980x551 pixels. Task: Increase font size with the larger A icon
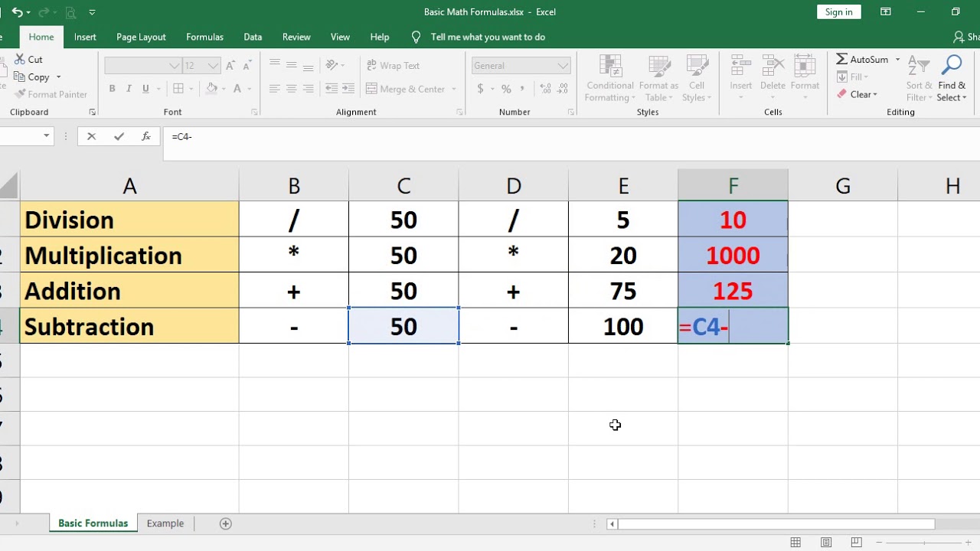point(230,66)
